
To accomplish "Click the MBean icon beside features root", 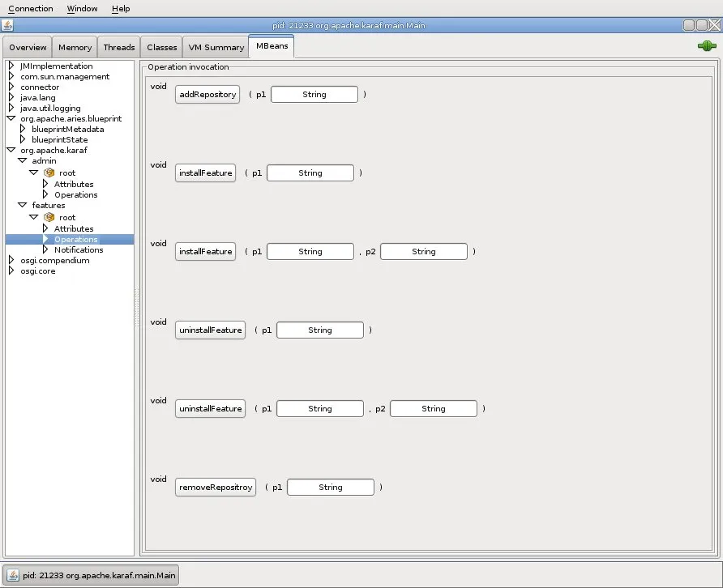I will pyautogui.click(x=49, y=217).
